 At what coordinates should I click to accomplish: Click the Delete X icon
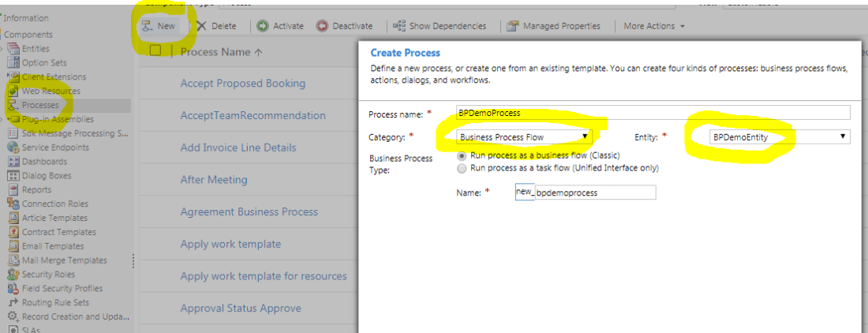tap(201, 26)
